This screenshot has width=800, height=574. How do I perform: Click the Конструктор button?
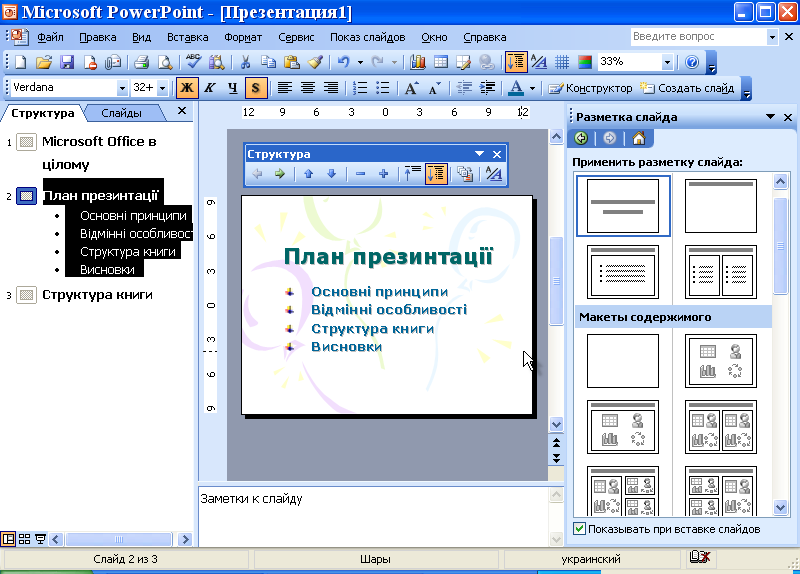pyautogui.click(x=590, y=88)
